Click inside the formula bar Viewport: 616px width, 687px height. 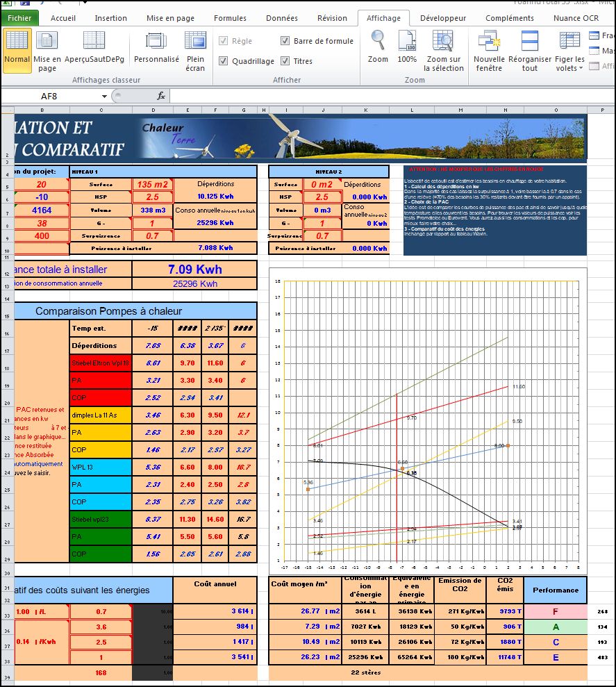(x=392, y=96)
